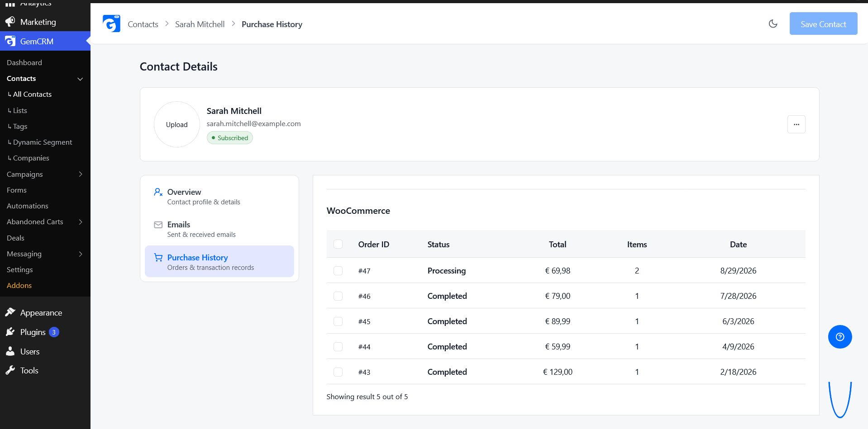Open the help question mark bubble
The height and width of the screenshot is (429, 868).
pyautogui.click(x=840, y=337)
